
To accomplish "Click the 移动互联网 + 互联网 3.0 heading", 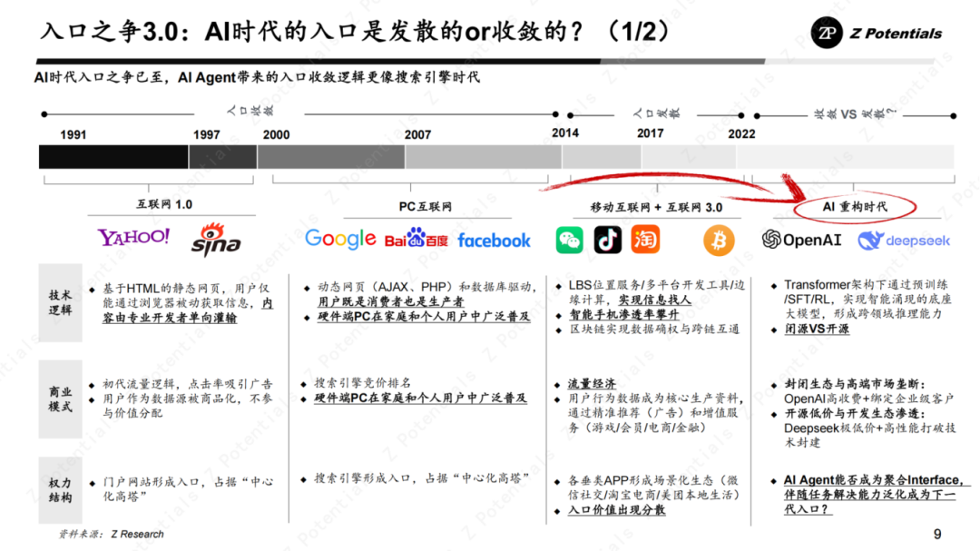I will click(656, 207).
